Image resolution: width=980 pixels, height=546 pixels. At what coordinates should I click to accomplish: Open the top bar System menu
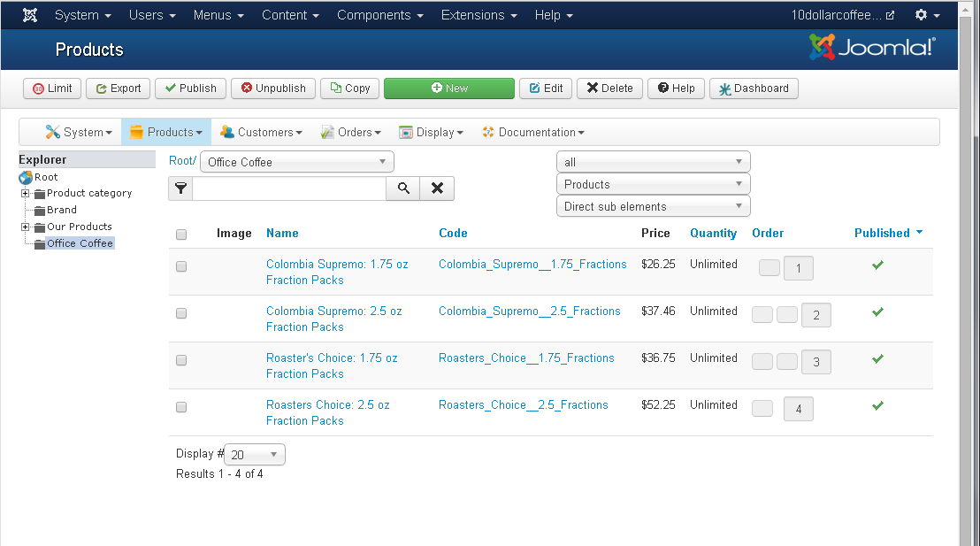tap(82, 15)
